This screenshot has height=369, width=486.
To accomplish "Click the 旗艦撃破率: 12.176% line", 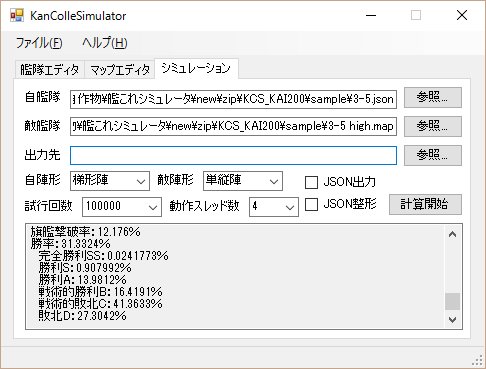I will coord(85,231).
